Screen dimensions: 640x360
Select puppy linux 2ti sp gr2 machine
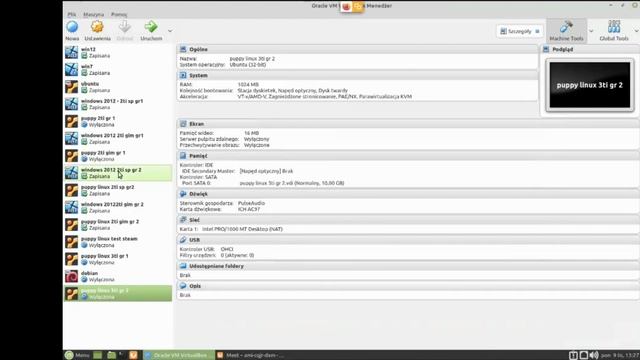(118, 190)
